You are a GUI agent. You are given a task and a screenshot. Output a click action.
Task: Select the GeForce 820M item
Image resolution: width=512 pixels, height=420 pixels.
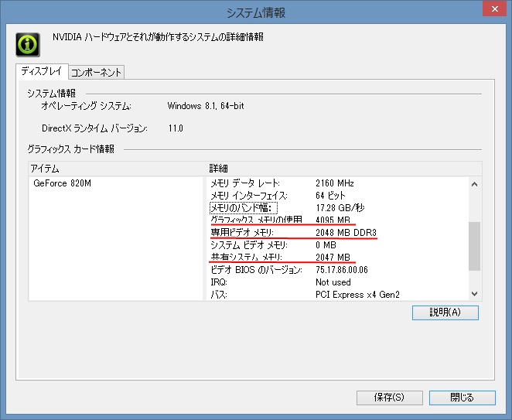63,183
